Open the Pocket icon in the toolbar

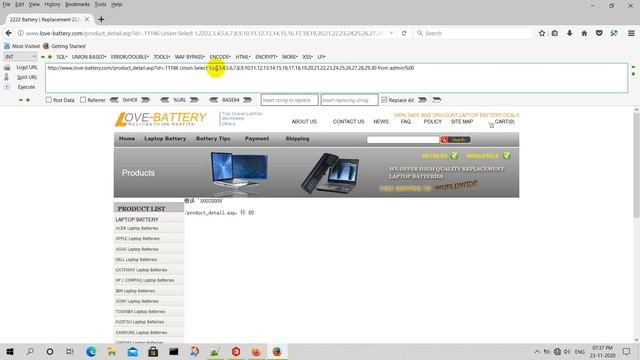click(599, 33)
